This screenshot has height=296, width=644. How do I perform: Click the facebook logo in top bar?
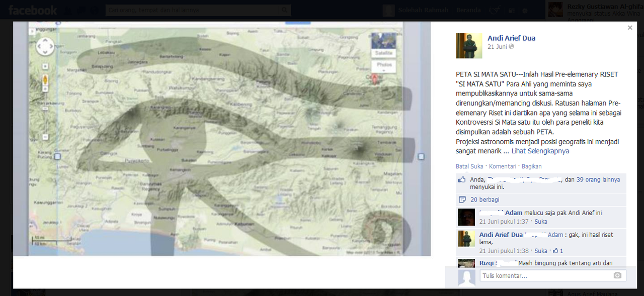point(33,10)
